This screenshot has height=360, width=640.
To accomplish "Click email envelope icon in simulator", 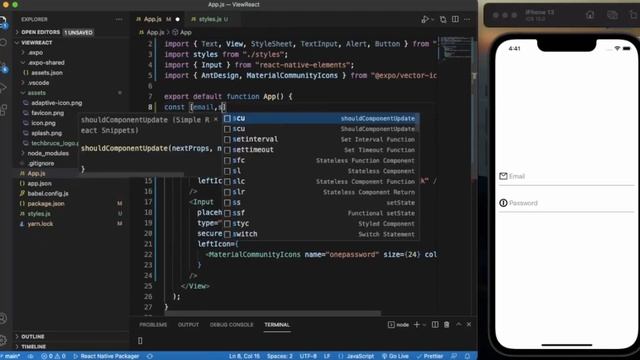I will [503, 176].
